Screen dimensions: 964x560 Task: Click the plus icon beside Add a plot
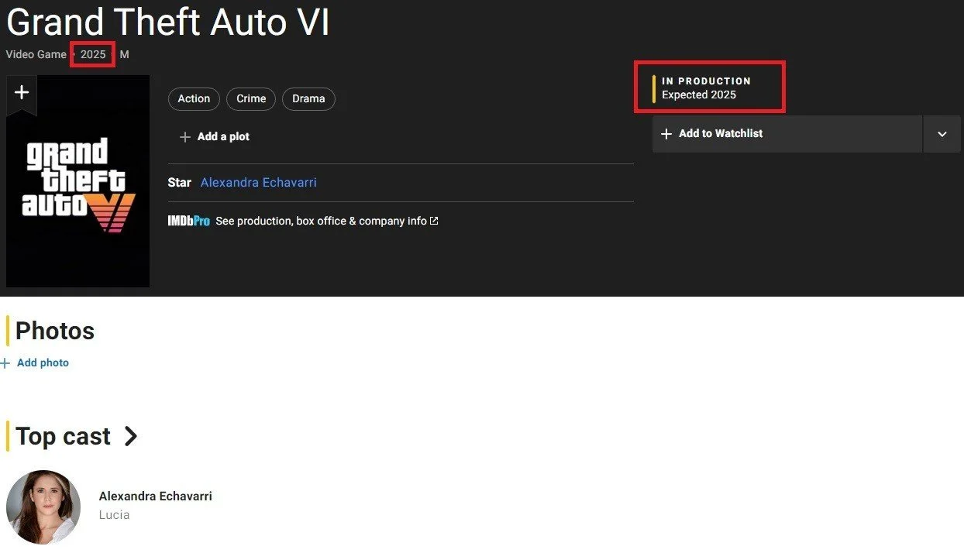coord(185,137)
